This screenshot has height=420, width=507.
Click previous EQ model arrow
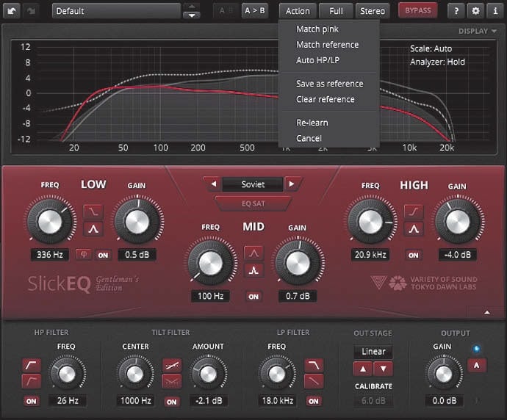pyautogui.click(x=213, y=184)
